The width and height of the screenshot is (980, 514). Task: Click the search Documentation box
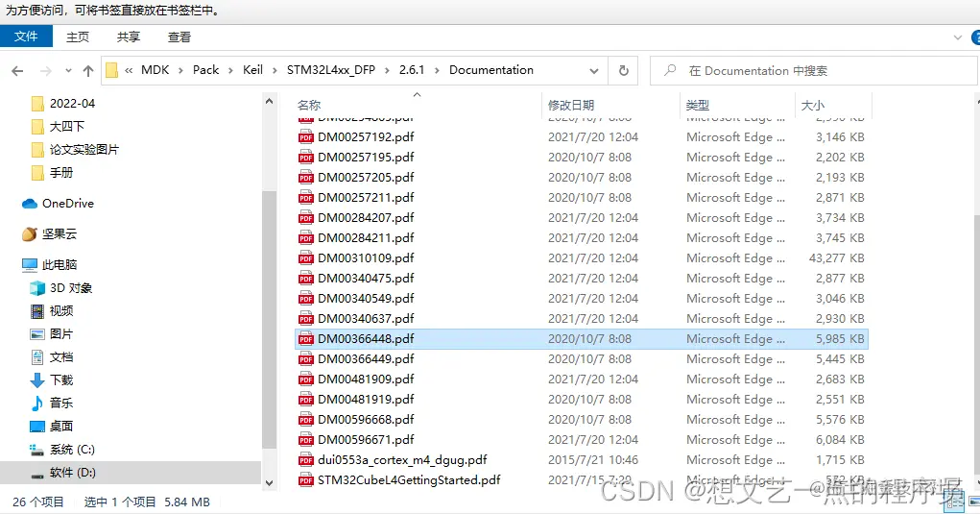(x=815, y=71)
